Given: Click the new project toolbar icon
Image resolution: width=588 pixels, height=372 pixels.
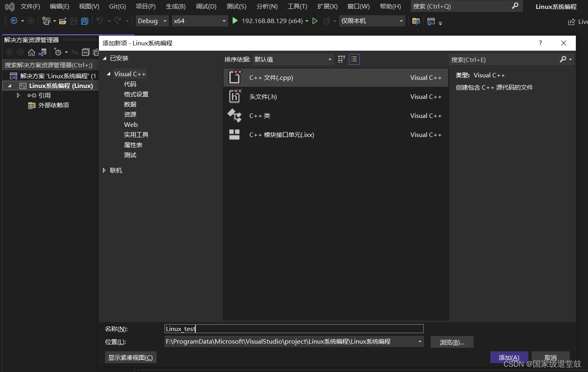Looking at the screenshot, I should click(x=46, y=21).
